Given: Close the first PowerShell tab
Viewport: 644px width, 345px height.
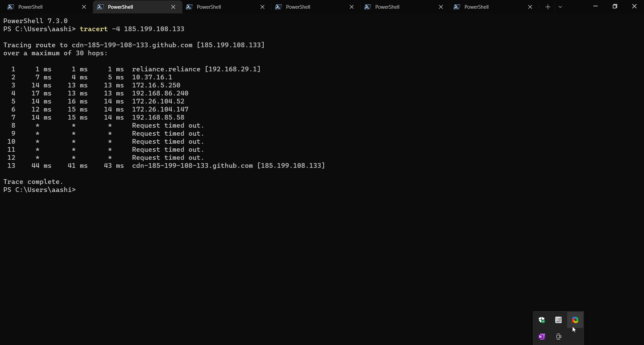Looking at the screenshot, I should tap(84, 7).
